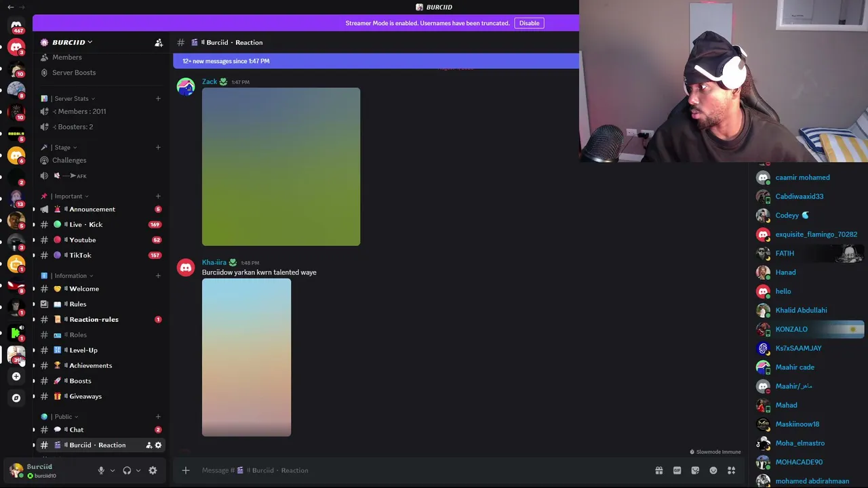Disable Streamer Mode
This screenshot has height=488, width=868.
click(x=529, y=23)
